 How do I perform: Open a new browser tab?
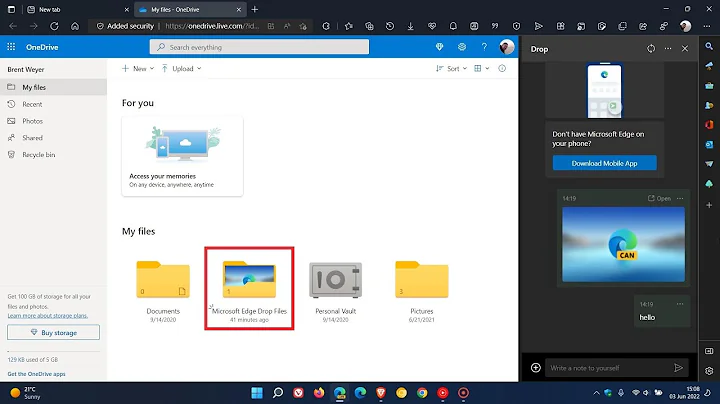click(255, 9)
